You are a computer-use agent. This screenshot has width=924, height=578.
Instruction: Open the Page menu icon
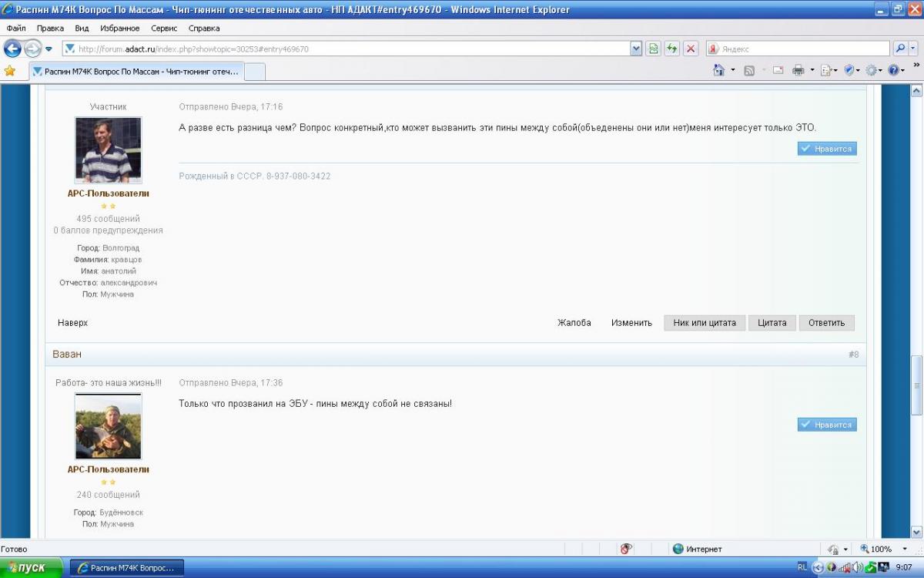coord(829,70)
